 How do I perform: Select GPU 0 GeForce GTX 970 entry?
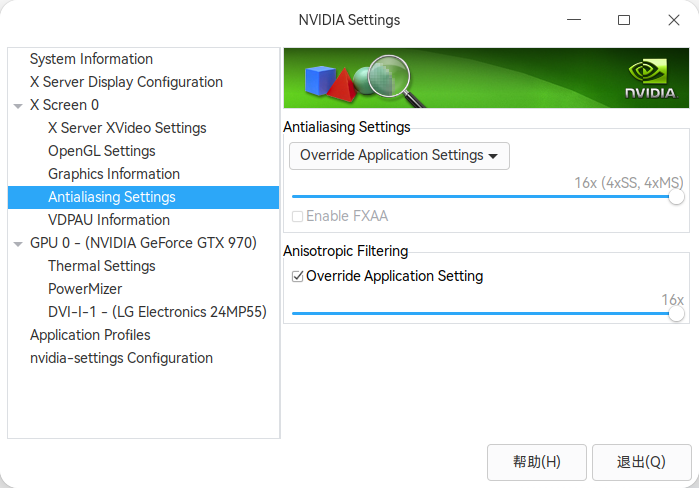pos(143,243)
